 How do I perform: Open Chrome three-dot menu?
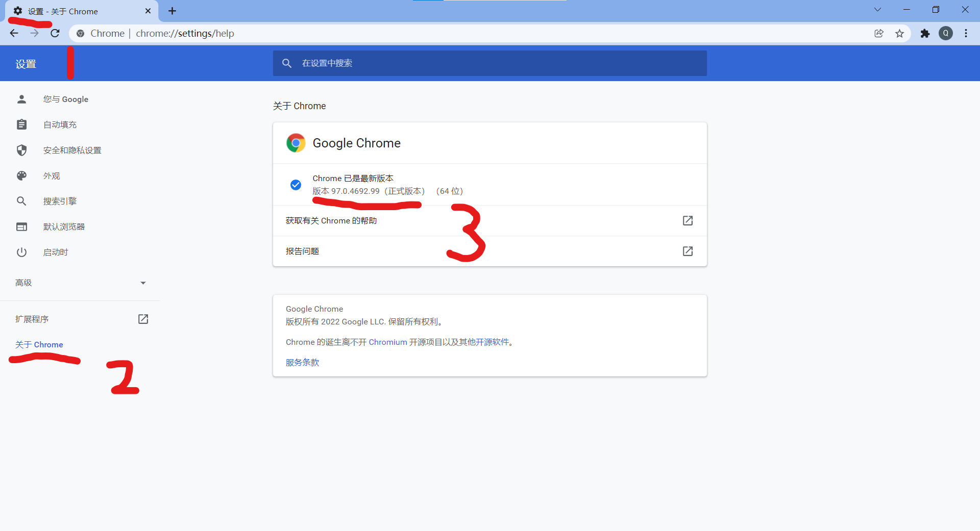(966, 33)
